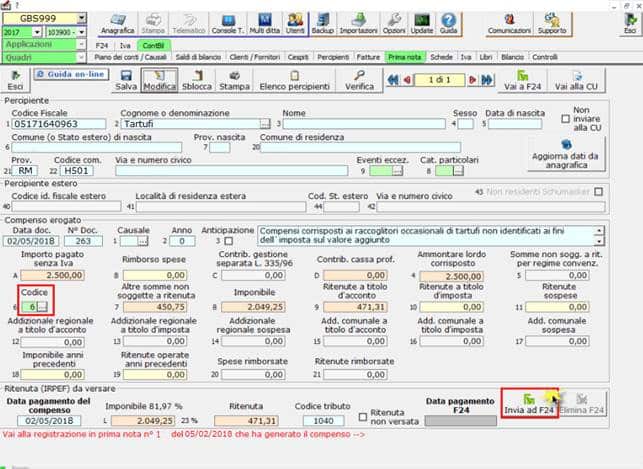
Task: Click Aggiorna dati da anagrafica button
Action: click(x=565, y=154)
